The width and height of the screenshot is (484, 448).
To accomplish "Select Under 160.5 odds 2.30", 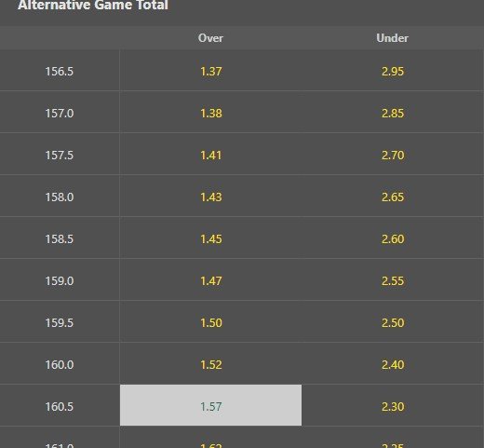I will point(393,406).
